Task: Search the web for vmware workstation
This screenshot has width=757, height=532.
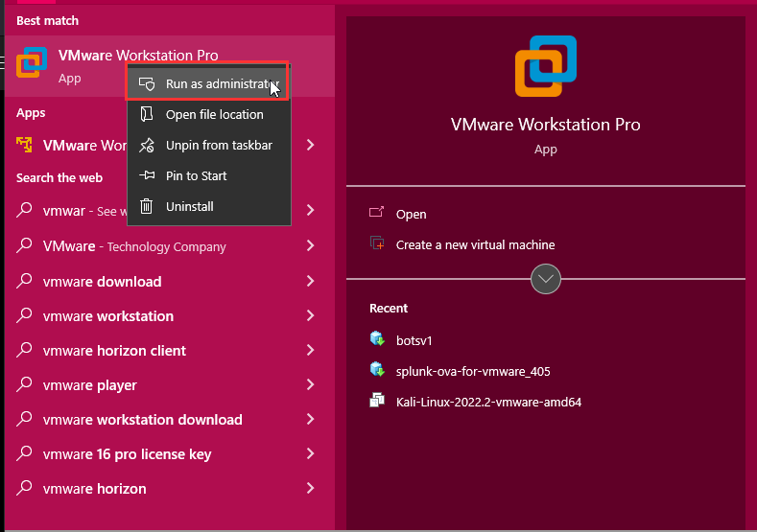Action: (x=108, y=316)
